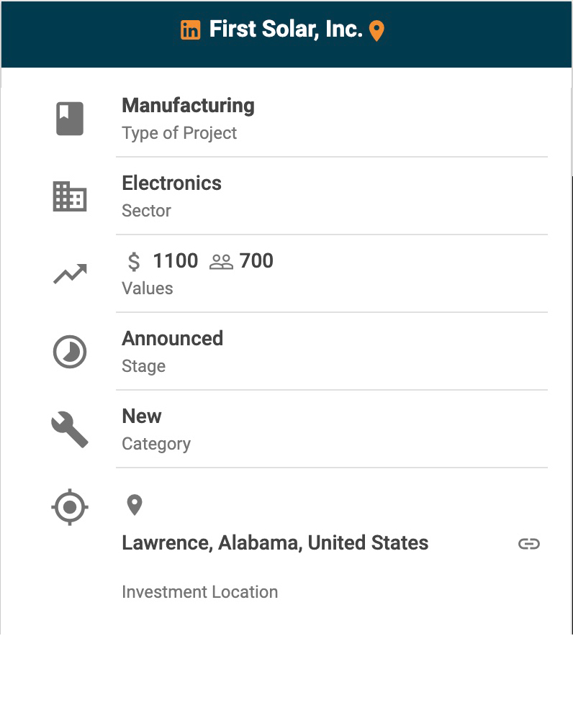Screen dimensions: 573x728
Task: Click the bookmark book icon beside Manufacturing
Action: [70, 119]
